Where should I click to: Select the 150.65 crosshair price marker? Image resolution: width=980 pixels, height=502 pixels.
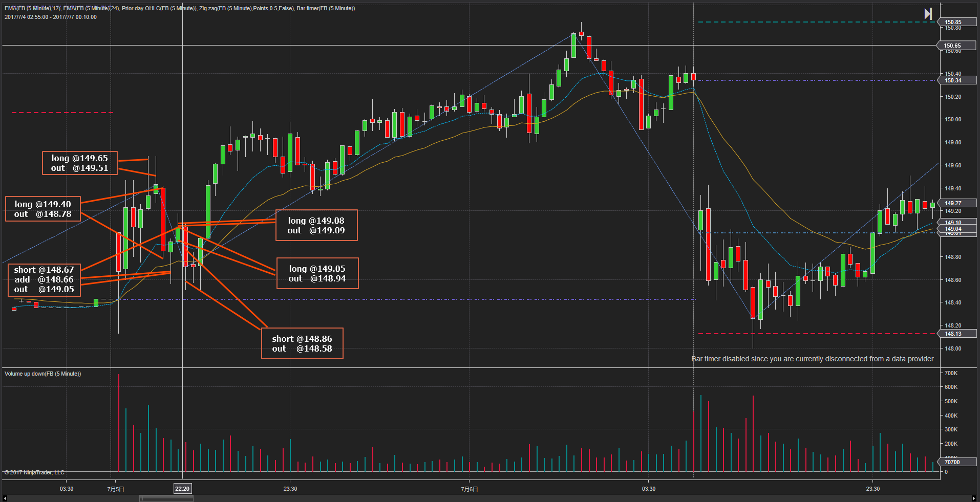click(956, 46)
